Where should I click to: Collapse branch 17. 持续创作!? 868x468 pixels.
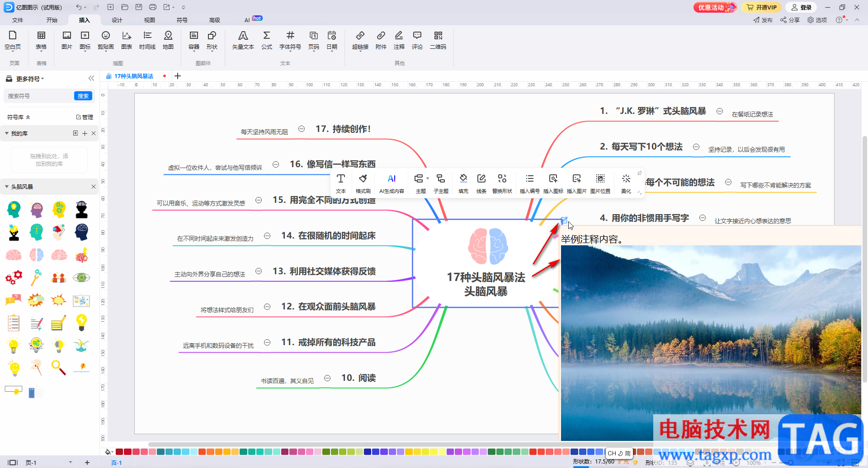(302, 129)
